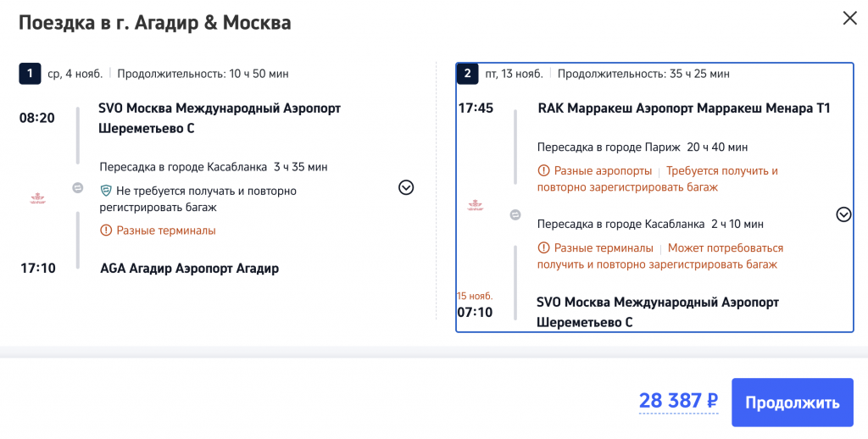Select the segment number 1 badge

pos(30,74)
